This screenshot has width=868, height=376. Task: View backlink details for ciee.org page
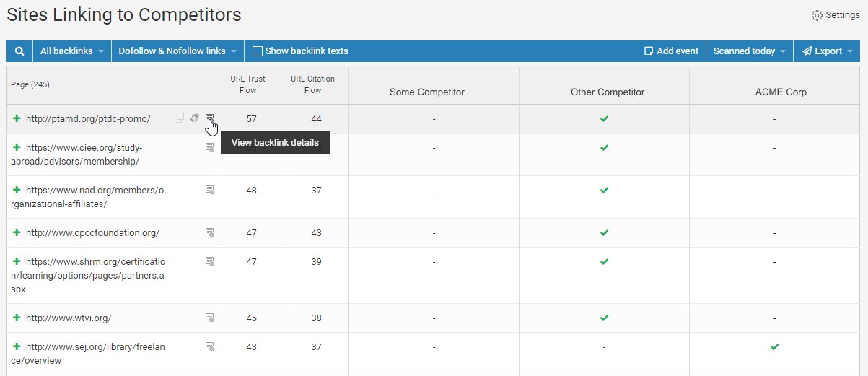(x=210, y=147)
